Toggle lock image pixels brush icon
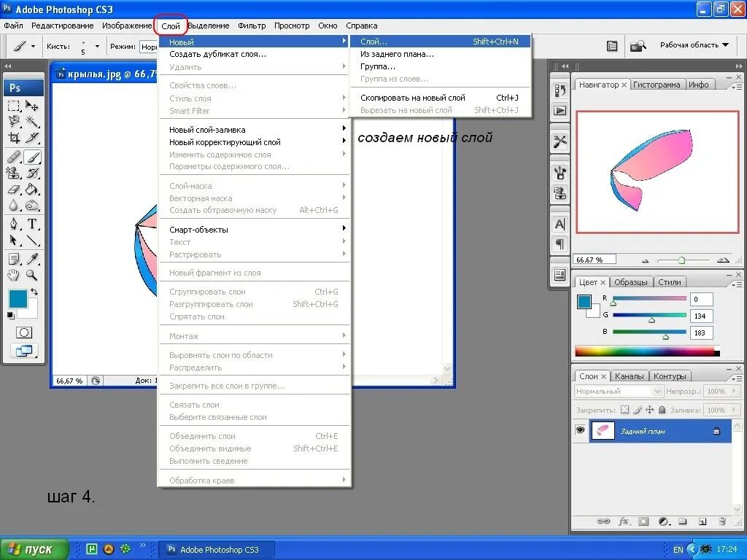The width and height of the screenshot is (747, 560). point(638,410)
